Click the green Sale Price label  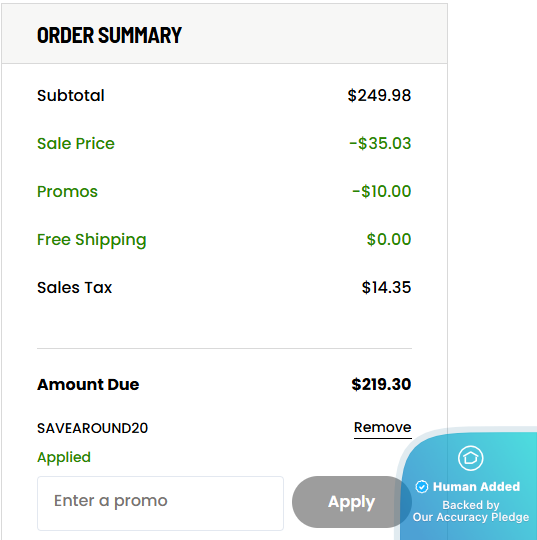tap(76, 143)
